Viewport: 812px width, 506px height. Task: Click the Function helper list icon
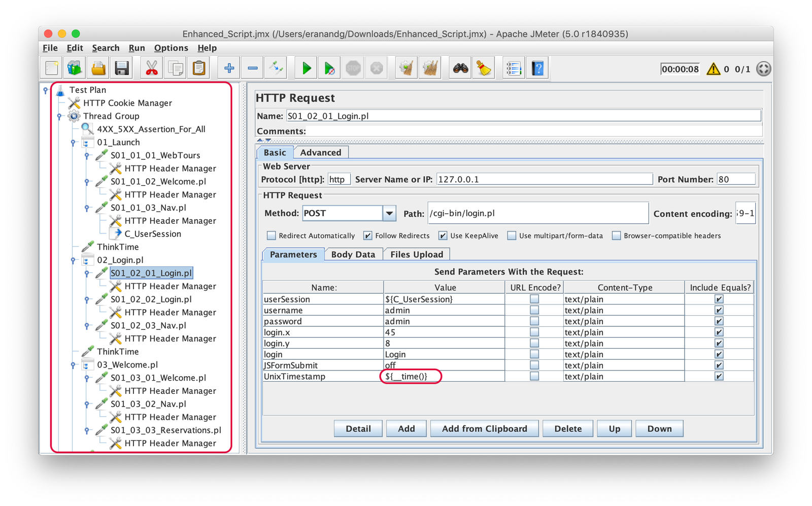tap(514, 68)
